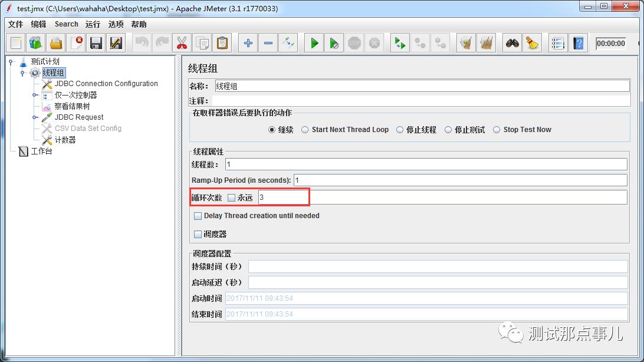
Task: Open the 帮助 menu
Action: tap(139, 24)
